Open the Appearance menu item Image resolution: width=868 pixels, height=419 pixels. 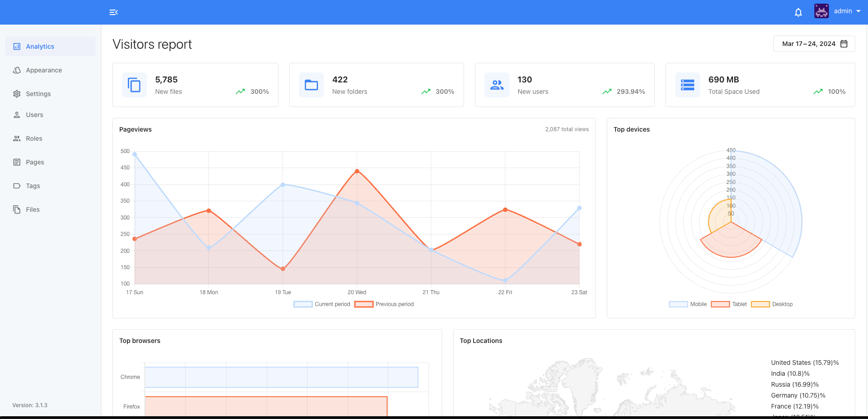pyautogui.click(x=44, y=70)
